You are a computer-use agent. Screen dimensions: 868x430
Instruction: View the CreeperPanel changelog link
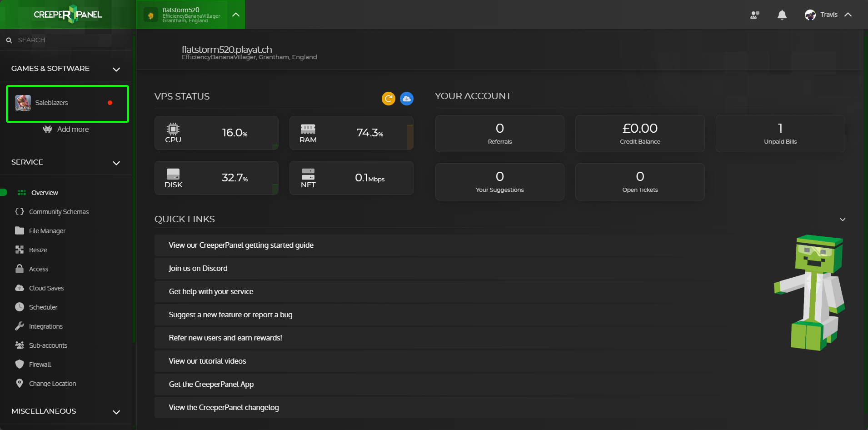tap(224, 408)
